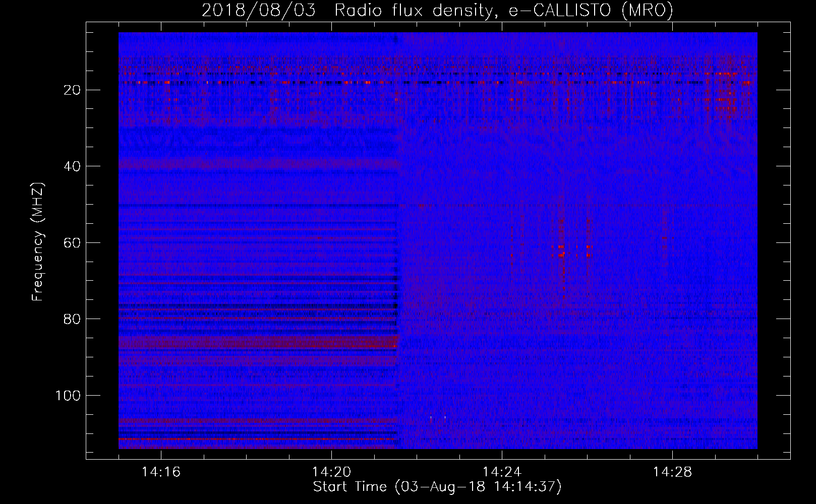Click the plot title 'Radio flux density, e-CALLISTO (MRO)'
Image resolution: width=816 pixels, height=504 pixels.
click(x=504, y=10)
